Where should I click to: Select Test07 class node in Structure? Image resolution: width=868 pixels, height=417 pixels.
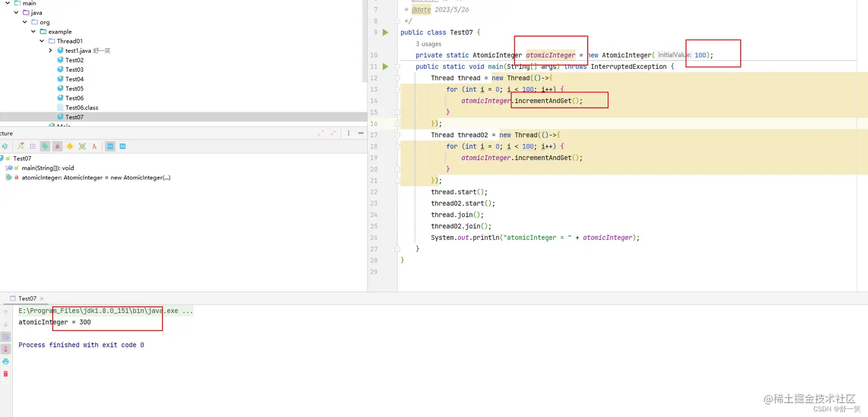(22, 158)
